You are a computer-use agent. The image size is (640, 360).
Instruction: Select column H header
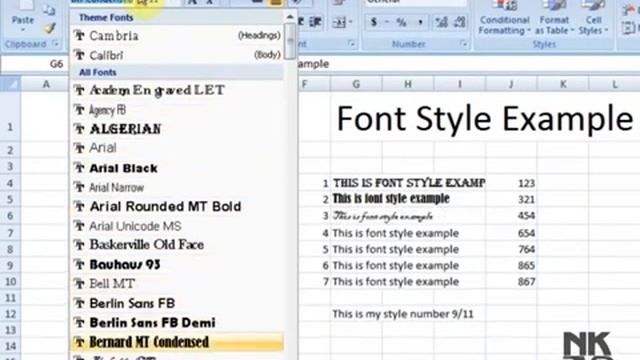pos(408,84)
